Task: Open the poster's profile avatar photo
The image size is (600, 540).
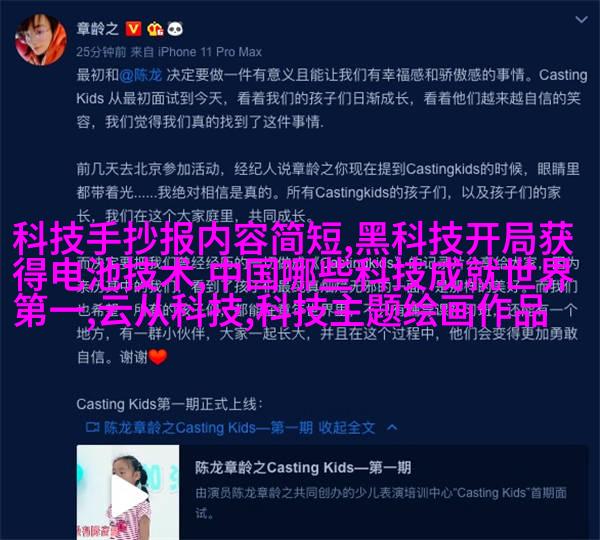Action: click(x=41, y=40)
